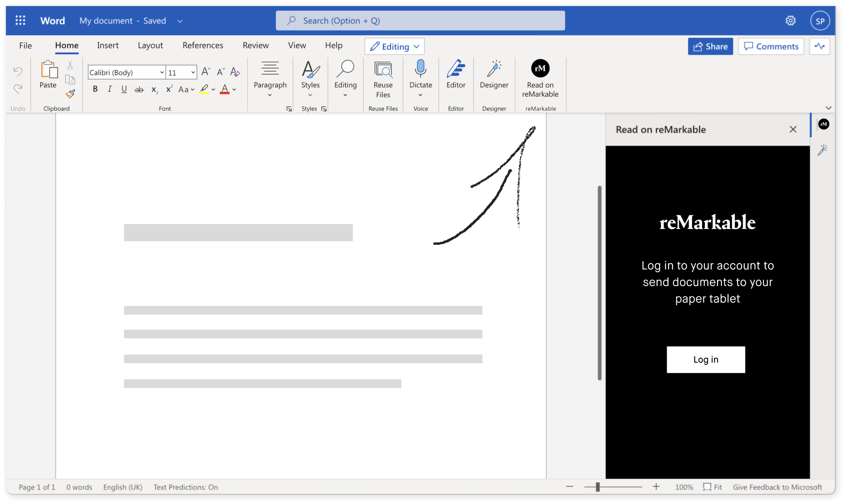The height and width of the screenshot is (504, 845).
Task: Select the Format Painter
Action: click(x=70, y=94)
